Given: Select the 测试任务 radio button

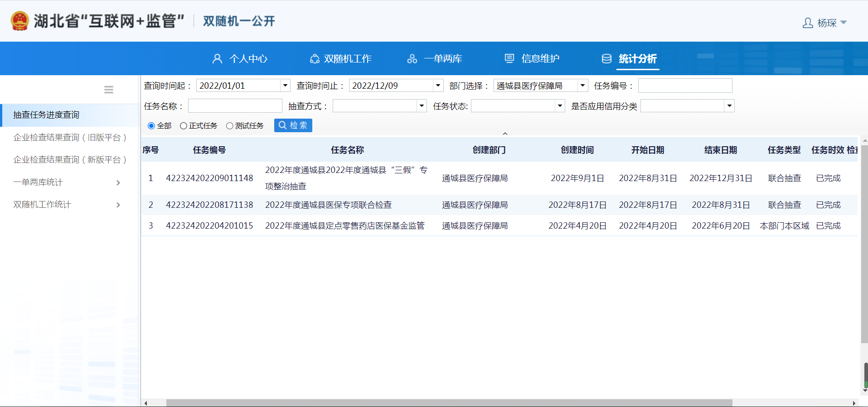Looking at the screenshot, I should [230, 126].
